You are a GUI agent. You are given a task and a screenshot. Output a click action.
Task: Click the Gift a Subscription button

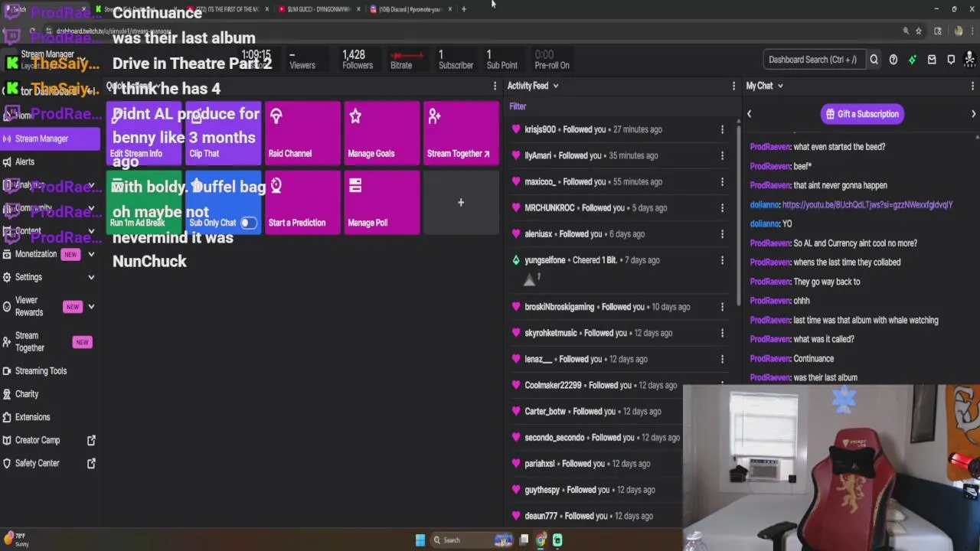pyautogui.click(x=861, y=114)
